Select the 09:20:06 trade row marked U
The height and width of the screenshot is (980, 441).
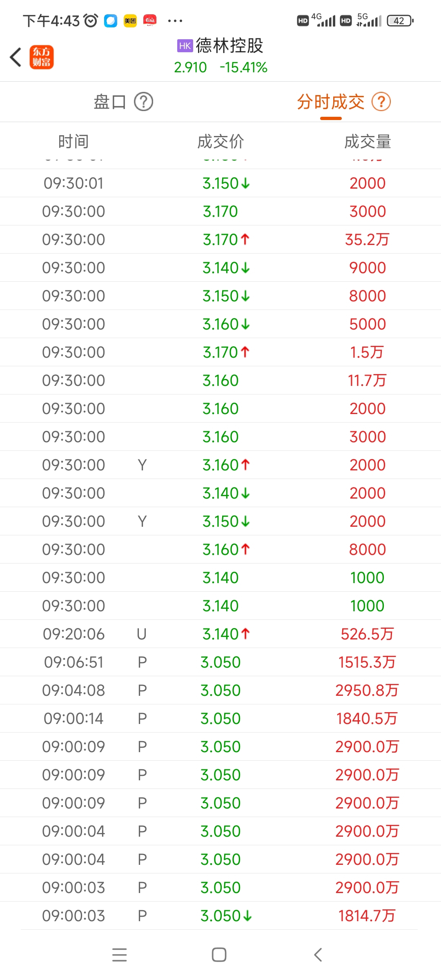[x=220, y=634]
